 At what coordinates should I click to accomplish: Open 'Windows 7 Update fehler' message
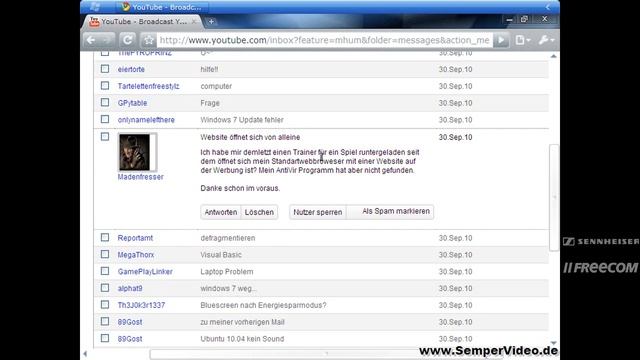[242, 120]
